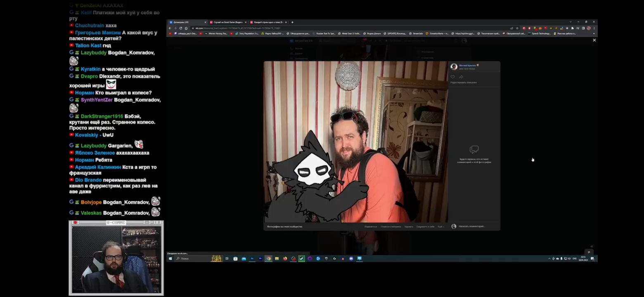This screenshot has height=297, width=644.
Task: Click chat username Chuchutrain
Action: [x=90, y=26]
